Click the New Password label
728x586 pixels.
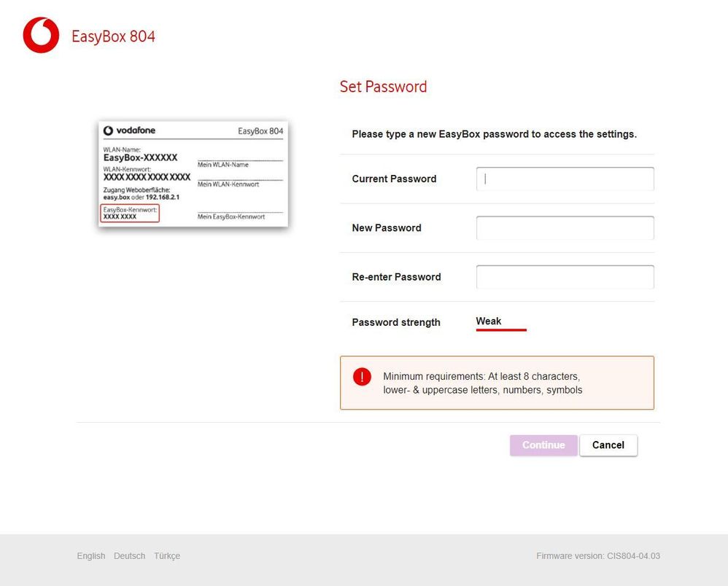(x=387, y=228)
